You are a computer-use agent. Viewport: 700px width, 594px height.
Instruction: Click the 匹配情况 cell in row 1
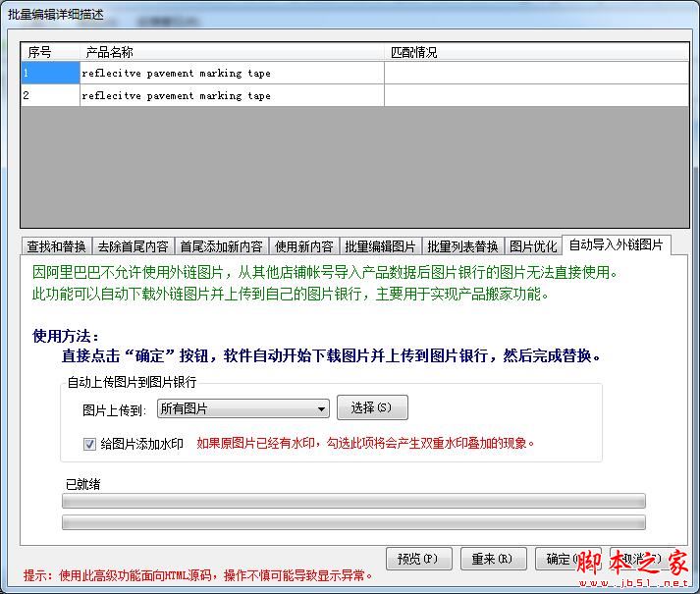[537, 73]
